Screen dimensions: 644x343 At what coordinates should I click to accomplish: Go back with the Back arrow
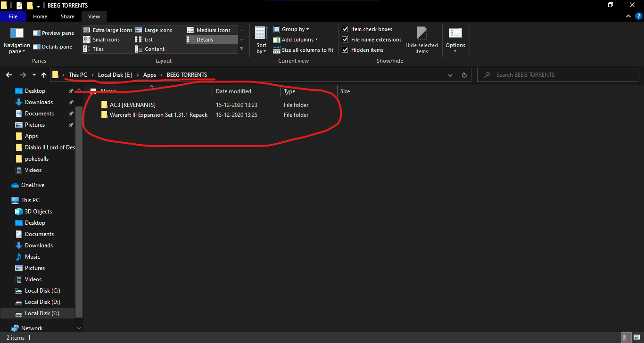[x=9, y=75]
